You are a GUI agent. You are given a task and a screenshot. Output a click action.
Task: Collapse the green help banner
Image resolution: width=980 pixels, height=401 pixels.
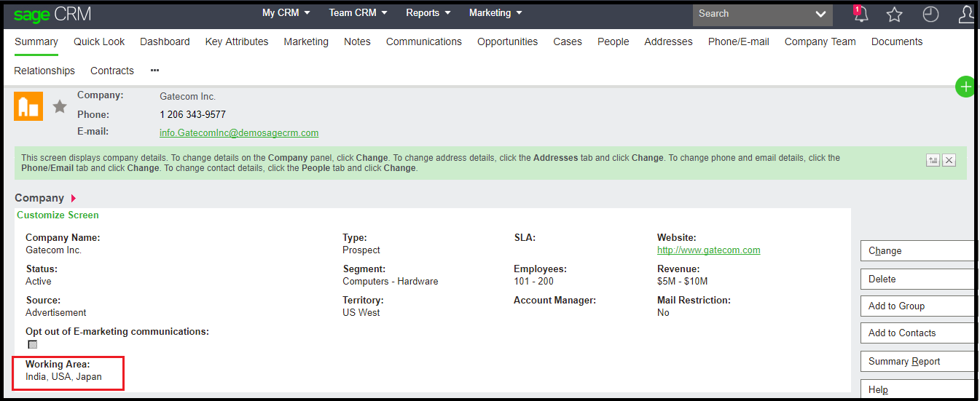(933, 160)
